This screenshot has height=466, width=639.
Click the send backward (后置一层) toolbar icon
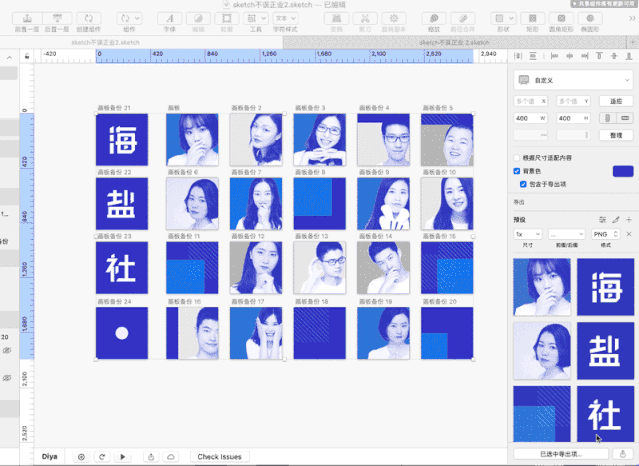click(x=57, y=18)
